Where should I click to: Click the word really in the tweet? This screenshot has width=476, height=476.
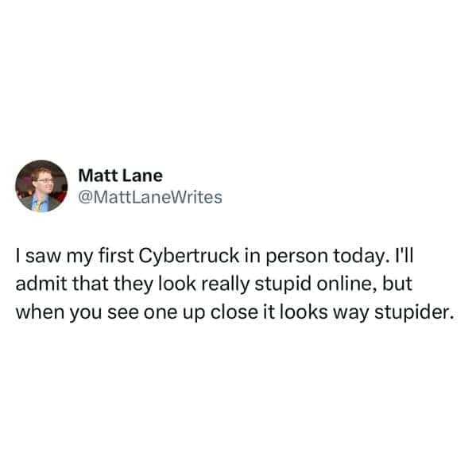pos(225,284)
